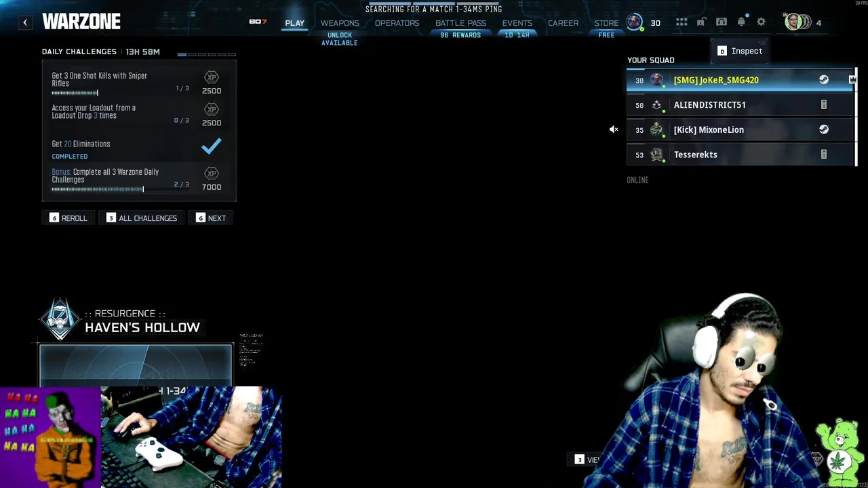Click console platform icon on Tesserekts row
This screenshot has height=488, width=868.
824,155
